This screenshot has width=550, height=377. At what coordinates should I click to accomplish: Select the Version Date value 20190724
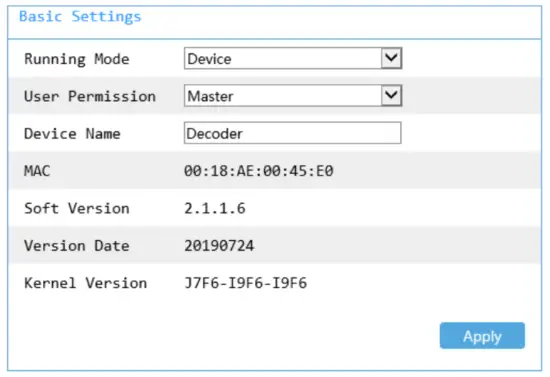(219, 245)
